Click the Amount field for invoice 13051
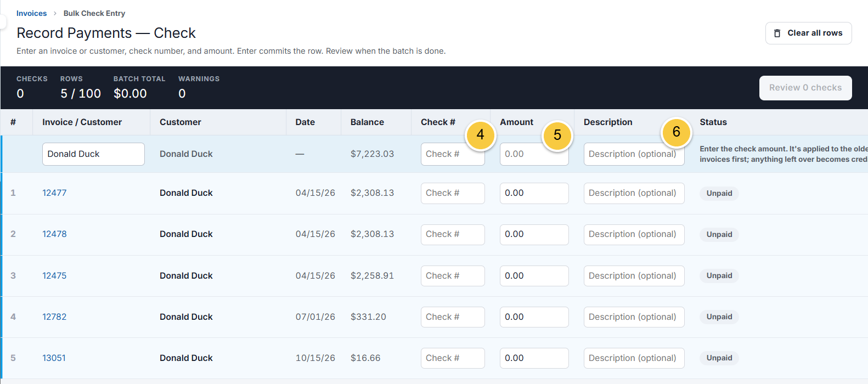Viewport: 868px width, 384px height. pyautogui.click(x=534, y=358)
